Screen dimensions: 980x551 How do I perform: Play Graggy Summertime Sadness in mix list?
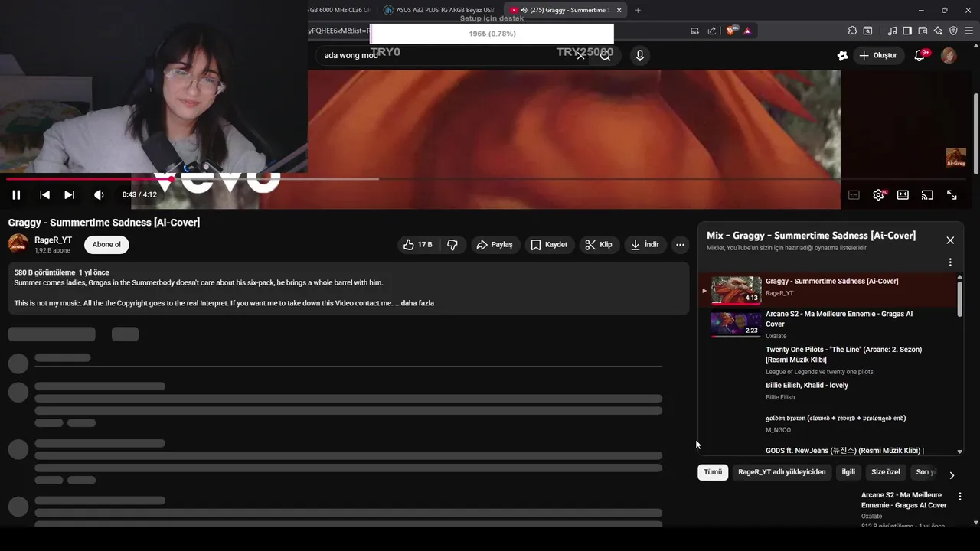[x=828, y=290]
